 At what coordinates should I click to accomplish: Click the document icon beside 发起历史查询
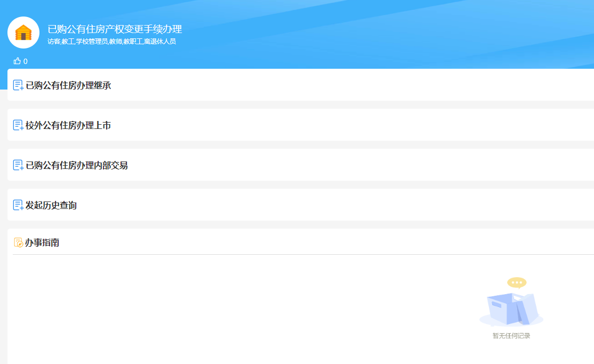18,205
